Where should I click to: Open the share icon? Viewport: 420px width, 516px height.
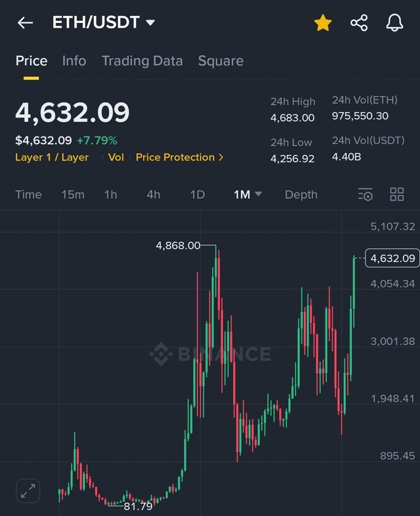point(359,23)
